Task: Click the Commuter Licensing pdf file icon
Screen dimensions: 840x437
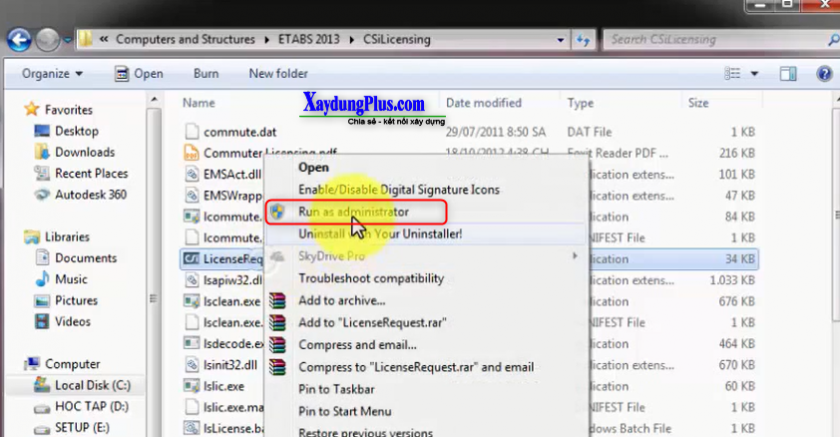Action: click(191, 153)
